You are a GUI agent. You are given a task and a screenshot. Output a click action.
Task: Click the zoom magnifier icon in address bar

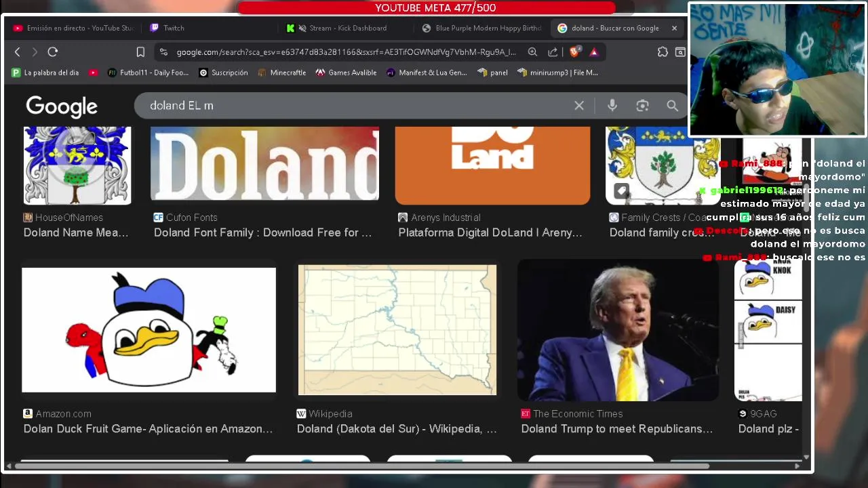[x=532, y=52]
